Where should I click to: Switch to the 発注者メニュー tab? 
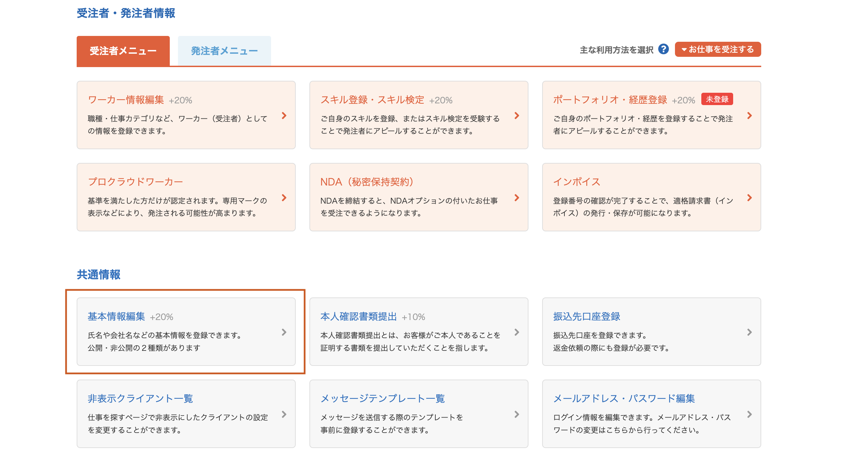pos(224,51)
